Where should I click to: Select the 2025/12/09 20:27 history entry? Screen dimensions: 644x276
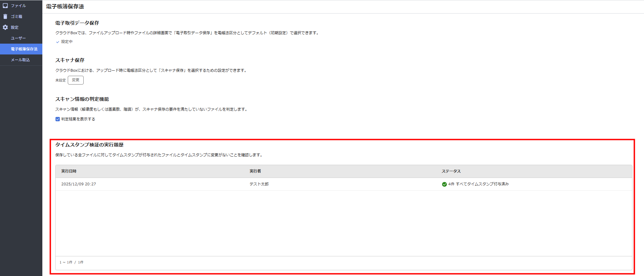pos(79,184)
